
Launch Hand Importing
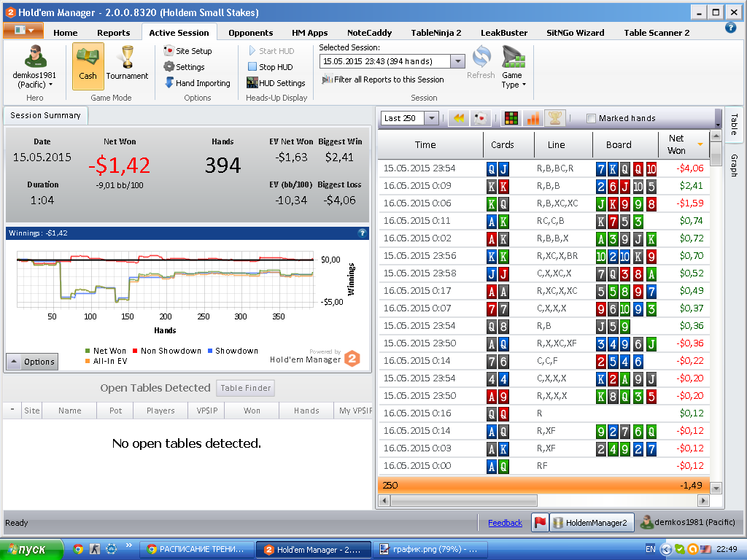pos(197,83)
